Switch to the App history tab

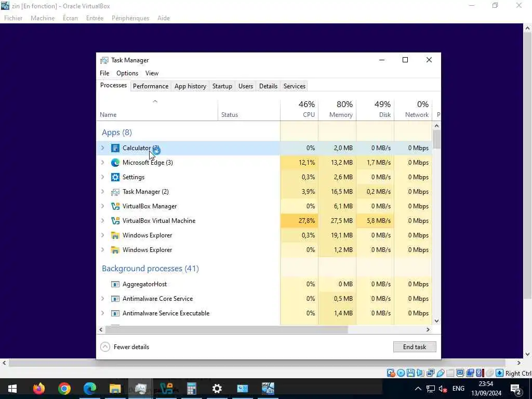(x=190, y=86)
